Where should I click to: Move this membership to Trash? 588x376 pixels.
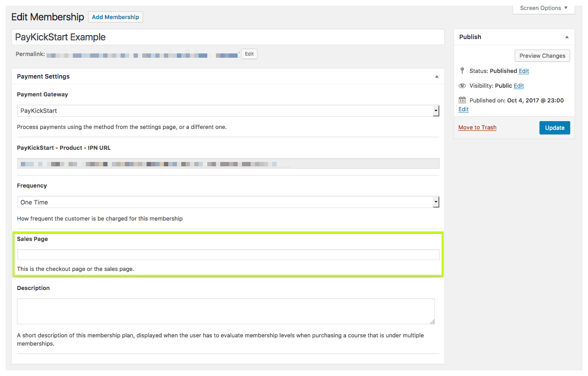[x=477, y=127]
